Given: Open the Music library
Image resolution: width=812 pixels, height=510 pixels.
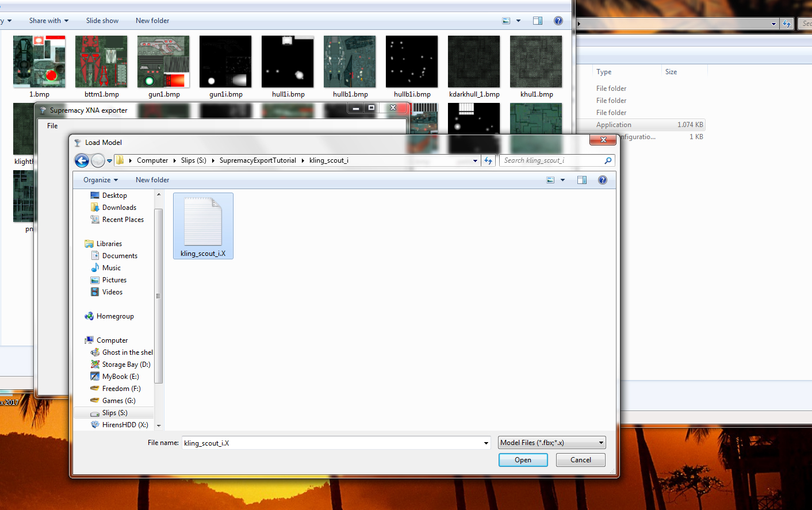Looking at the screenshot, I should click(106, 268).
